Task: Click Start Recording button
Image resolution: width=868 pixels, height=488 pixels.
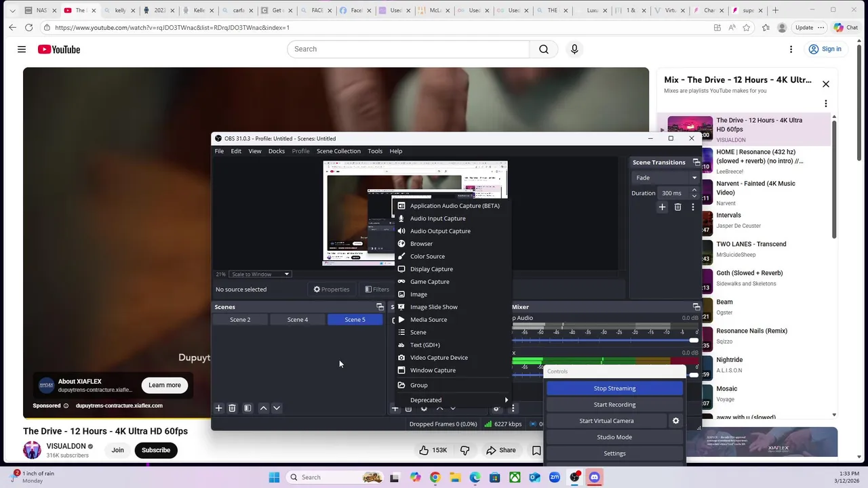Action: (x=614, y=405)
